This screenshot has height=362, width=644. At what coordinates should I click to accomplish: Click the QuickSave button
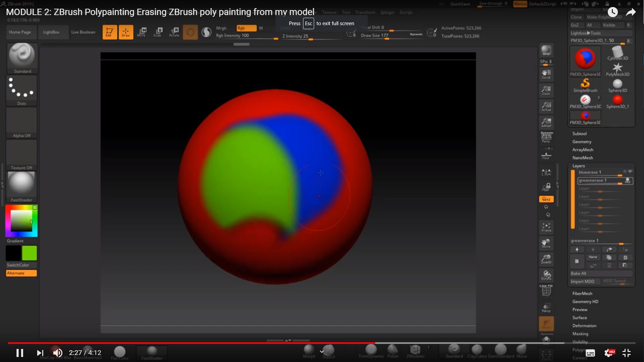tap(460, 4)
